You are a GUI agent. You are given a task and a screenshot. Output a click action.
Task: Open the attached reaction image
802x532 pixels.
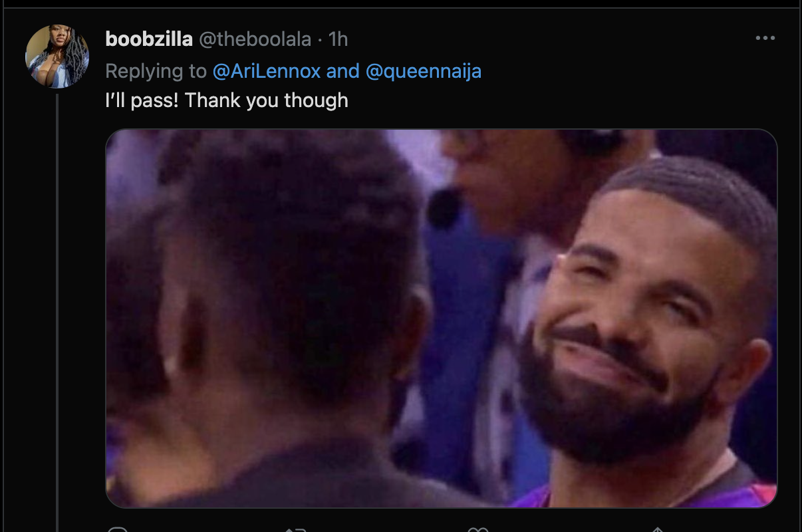pyautogui.click(x=442, y=319)
